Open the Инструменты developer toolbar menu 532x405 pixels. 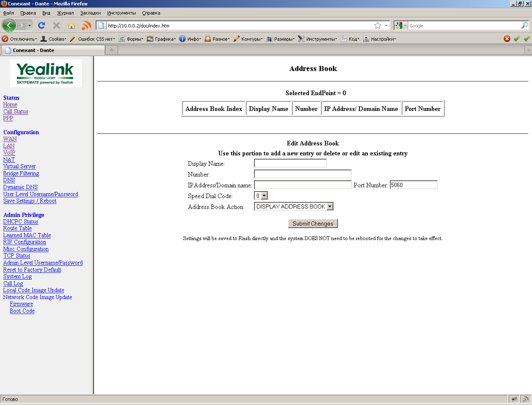(318, 39)
